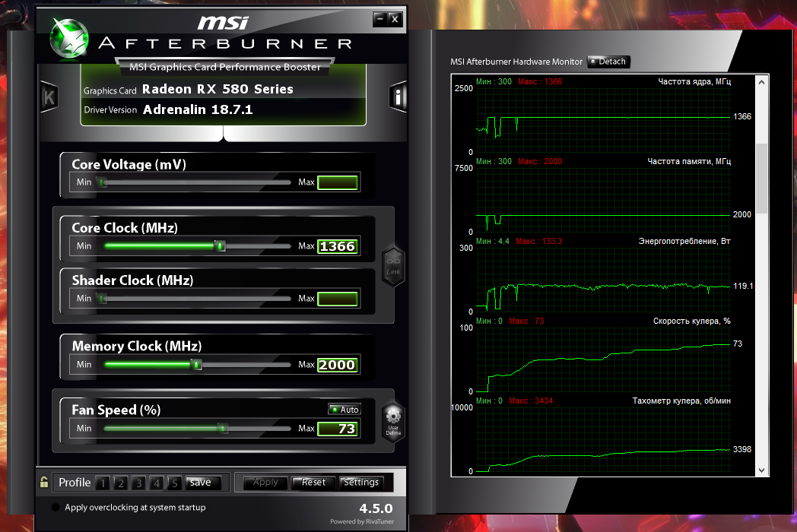Toggle the profile lock padlock icon
Image resolution: width=797 pixels, height=532 pixels.
[44, 482]
